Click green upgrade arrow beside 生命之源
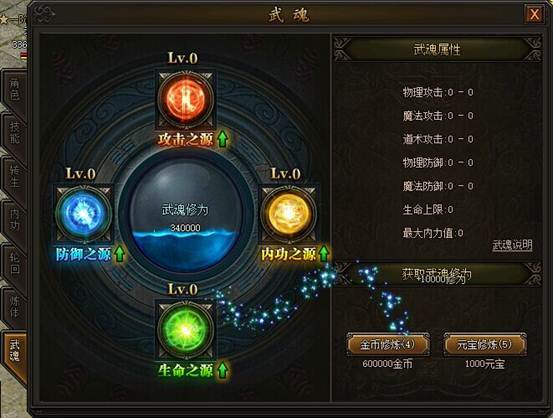553x418 pixels. (223, 370)
